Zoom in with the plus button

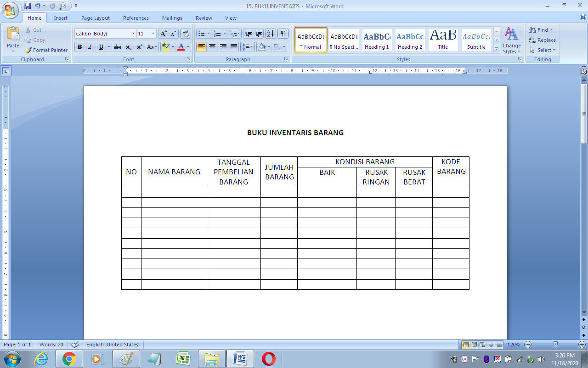[582, 345]
